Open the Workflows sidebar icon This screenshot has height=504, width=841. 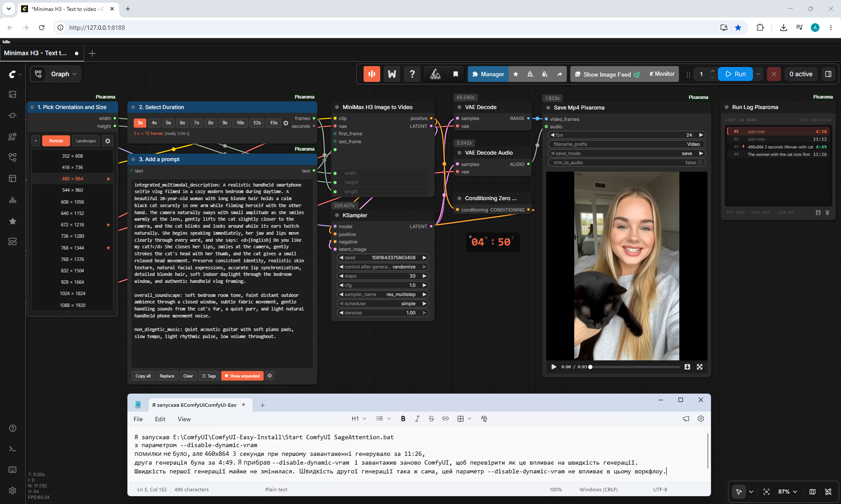[13, 158]
